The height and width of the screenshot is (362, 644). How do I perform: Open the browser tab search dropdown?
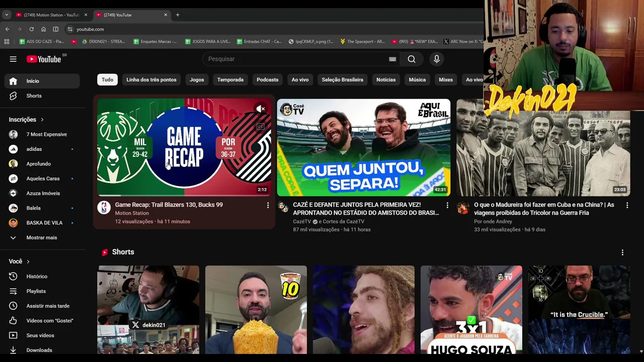pos(7,15)
